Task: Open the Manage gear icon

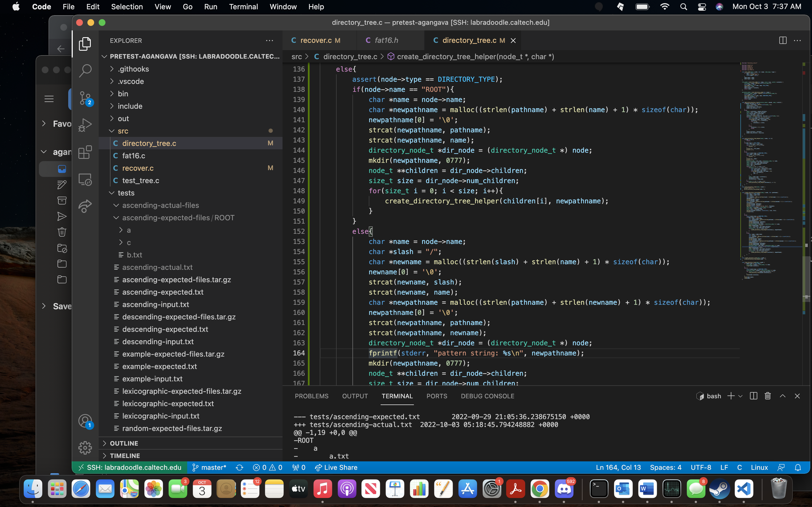Action: [85, 448]
